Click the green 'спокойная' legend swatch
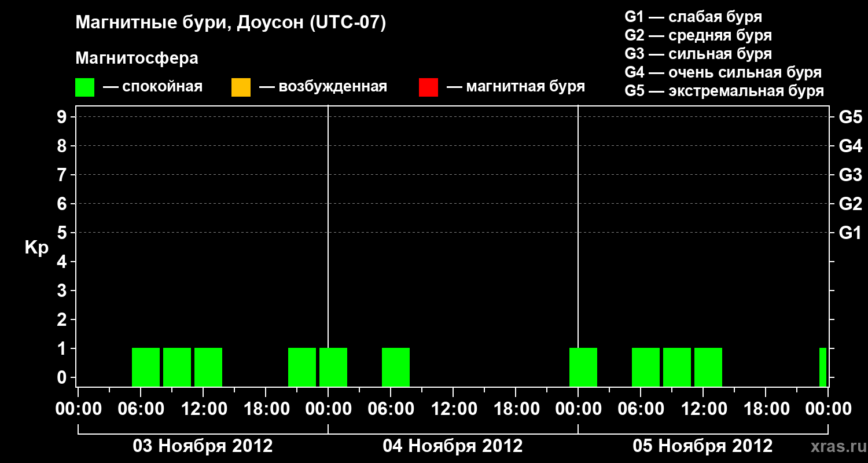 (84, 87)
